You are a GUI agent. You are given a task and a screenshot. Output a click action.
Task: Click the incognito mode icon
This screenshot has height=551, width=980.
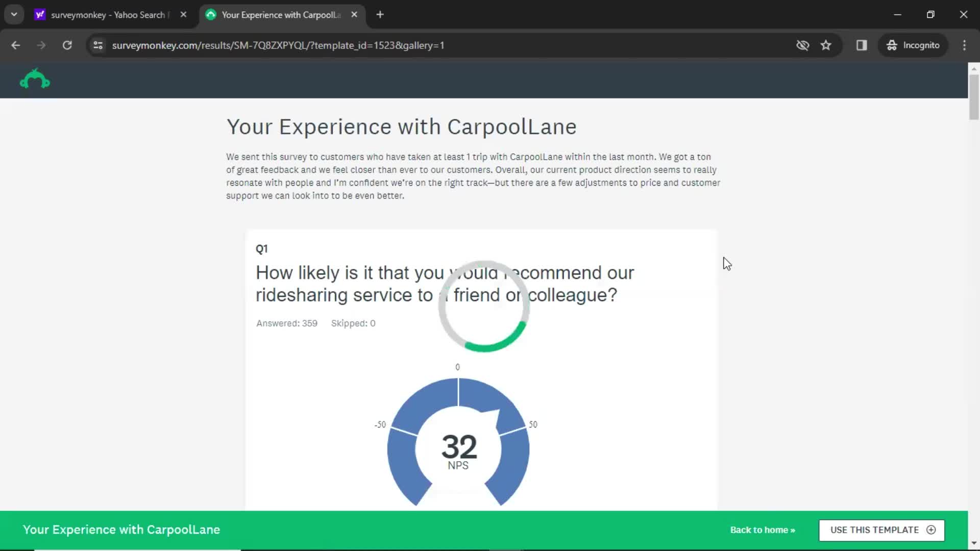coord(891,45)
